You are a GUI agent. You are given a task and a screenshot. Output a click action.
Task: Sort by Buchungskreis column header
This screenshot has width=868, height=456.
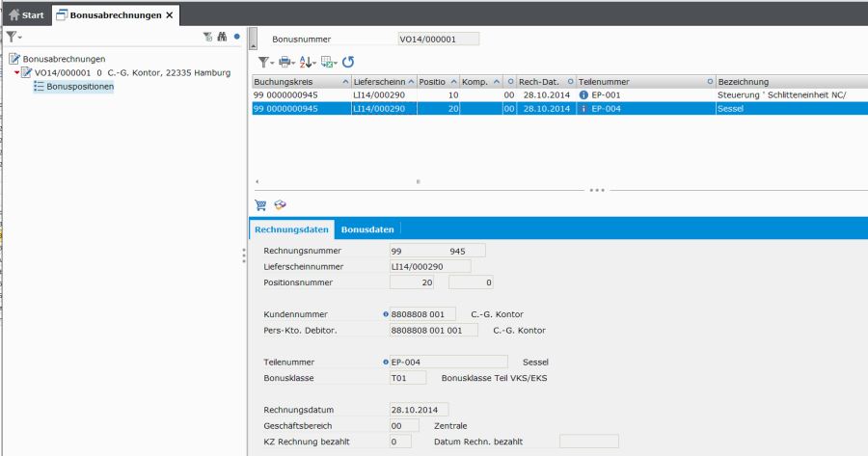click(299, 82)
